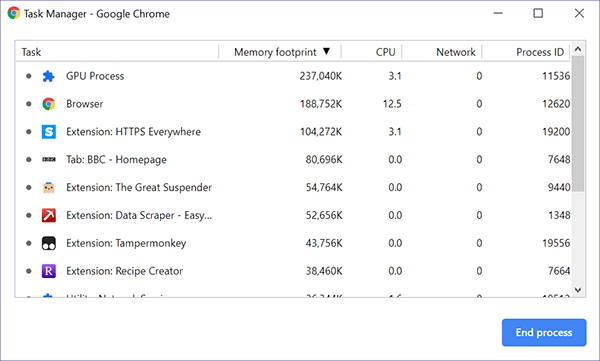The width and height of the screenshot is (600, 361).
Task: Click process ID 19556
Action: 556,243
